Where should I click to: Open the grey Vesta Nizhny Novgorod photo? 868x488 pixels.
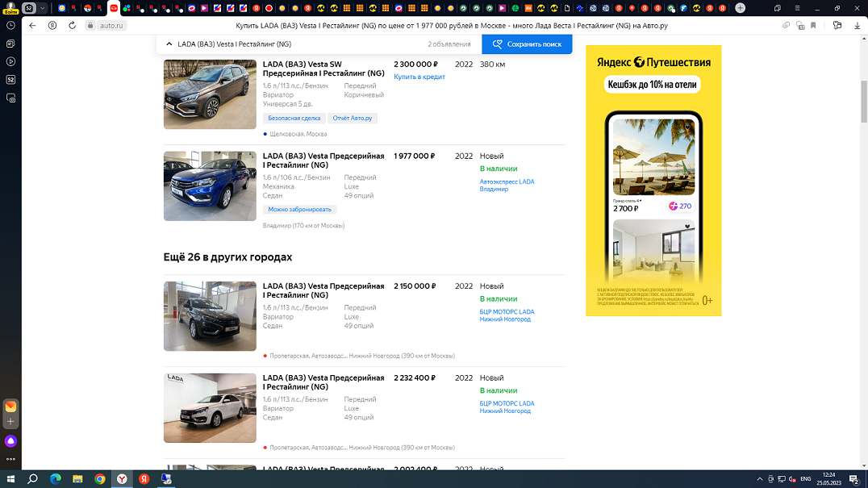point(210,316)
